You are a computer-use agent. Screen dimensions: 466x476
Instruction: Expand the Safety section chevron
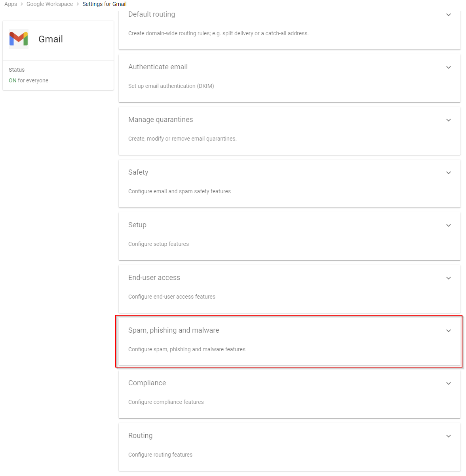tap(449, 173)
